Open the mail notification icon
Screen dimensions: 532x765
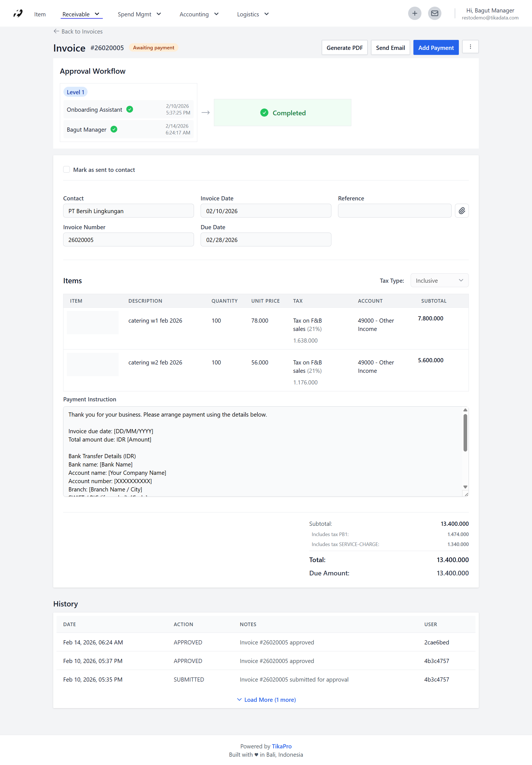pyautogui.click(x=434, y=13)
